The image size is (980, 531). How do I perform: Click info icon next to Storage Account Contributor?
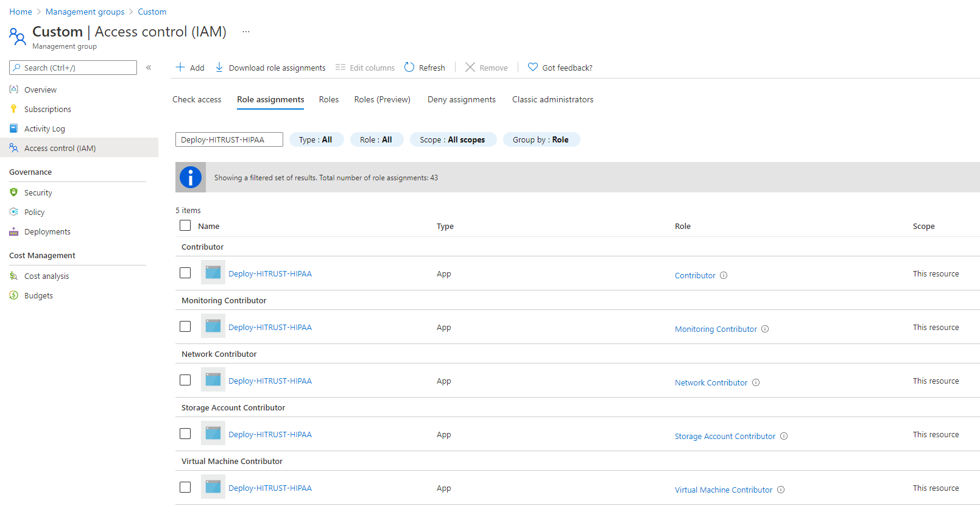(x=784, y=436)
